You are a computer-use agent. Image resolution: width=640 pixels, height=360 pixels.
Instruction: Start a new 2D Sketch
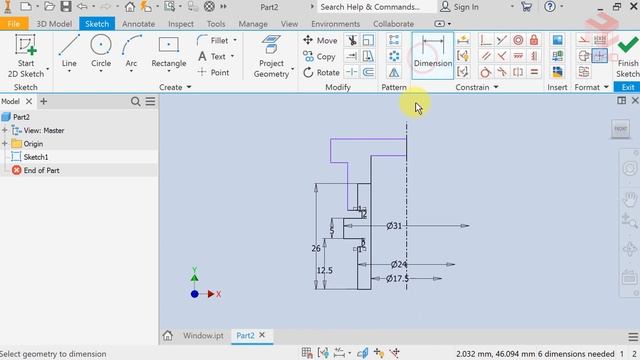tap(26, 56)
